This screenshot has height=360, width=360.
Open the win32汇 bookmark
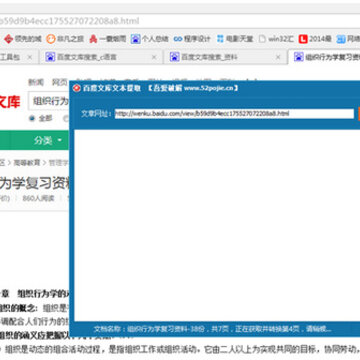[x=276, y=39]
